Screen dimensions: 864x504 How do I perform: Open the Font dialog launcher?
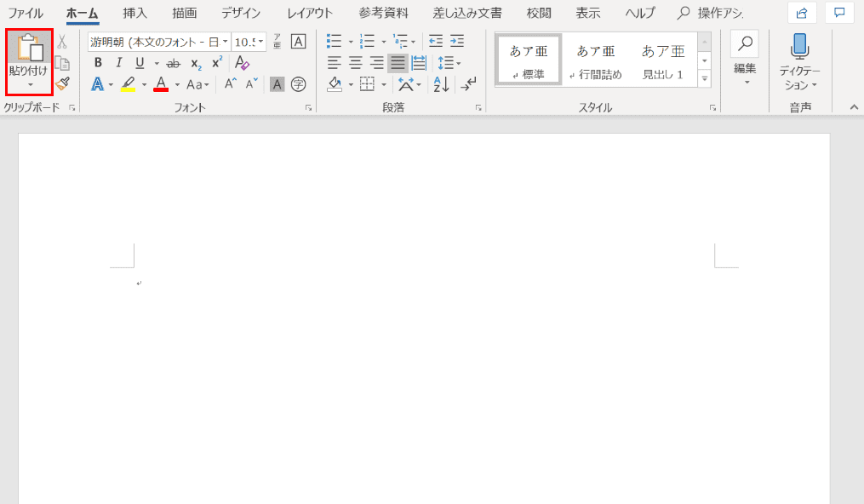[308, 108]
